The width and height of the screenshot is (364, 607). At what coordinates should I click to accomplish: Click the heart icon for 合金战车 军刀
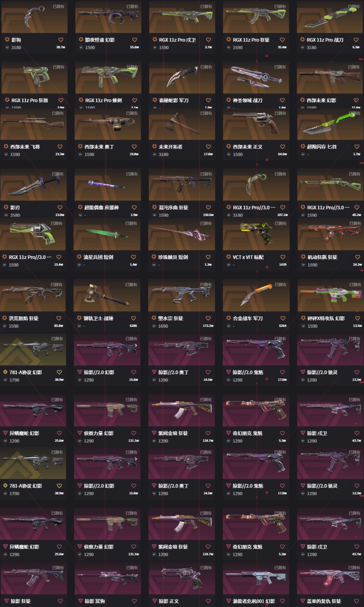[283, 318]
